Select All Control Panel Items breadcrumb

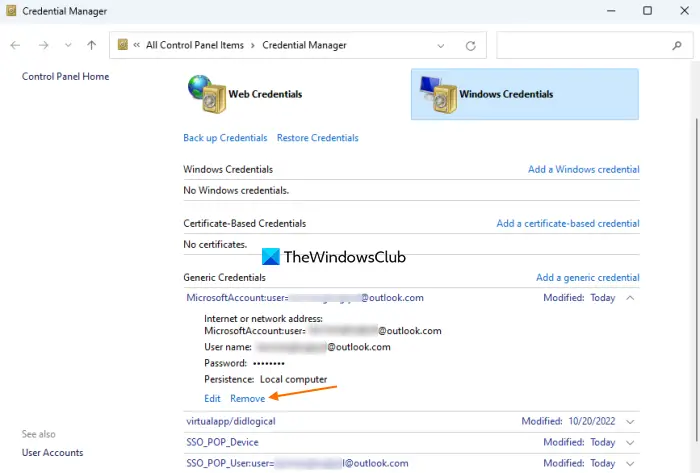[195, 45]
